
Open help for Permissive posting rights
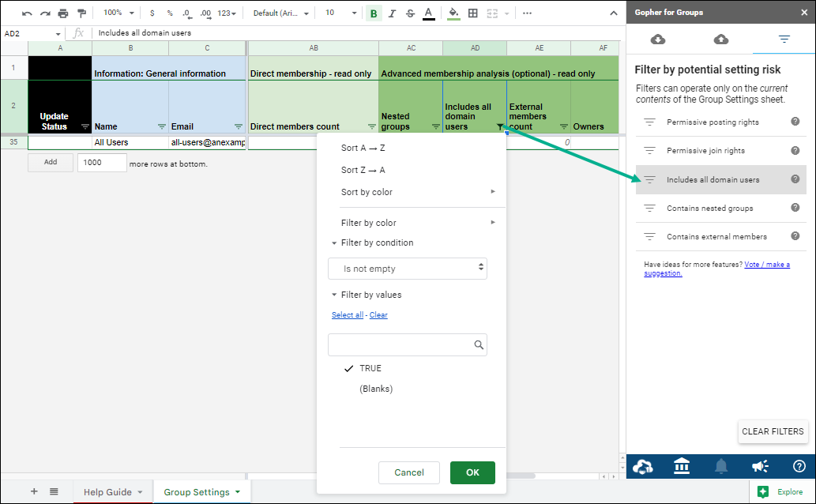point(795,122)
